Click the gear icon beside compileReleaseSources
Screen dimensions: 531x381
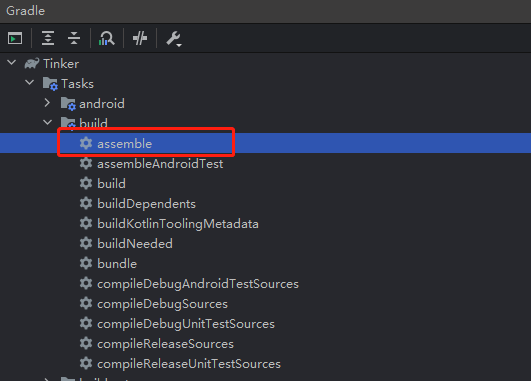pos(86,344)
